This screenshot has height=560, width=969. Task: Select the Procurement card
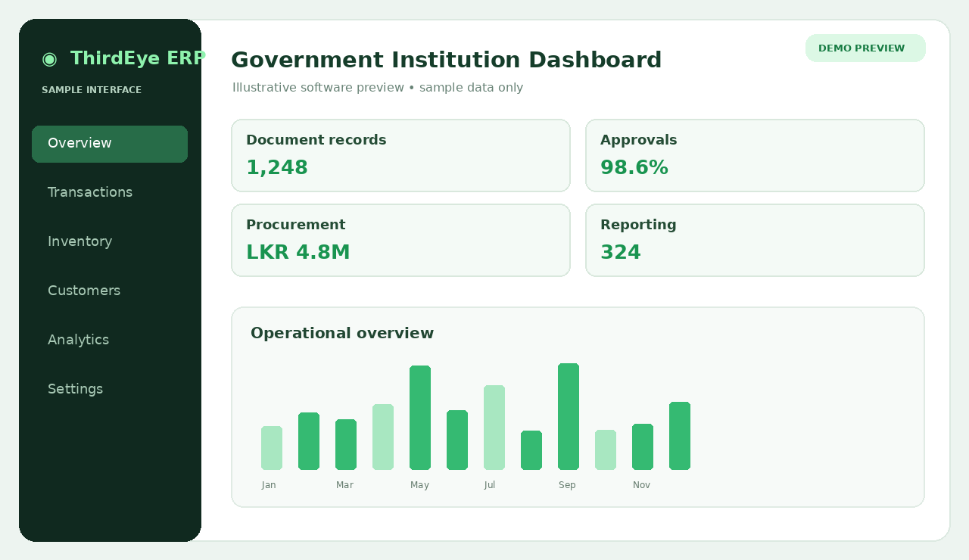coord(400,240)
